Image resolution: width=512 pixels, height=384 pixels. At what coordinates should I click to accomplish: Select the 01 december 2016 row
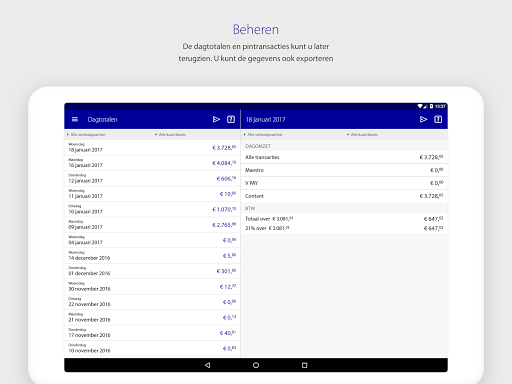[x=152, y=271]
